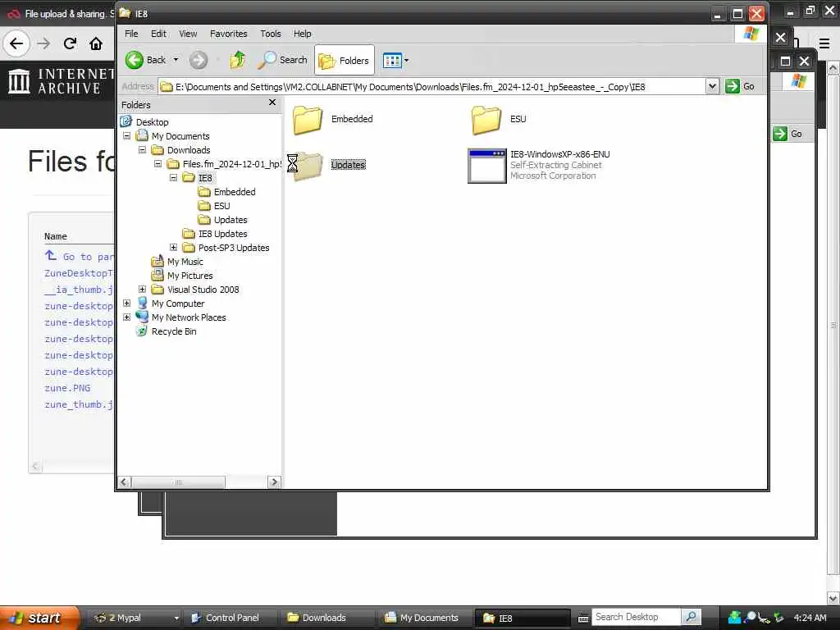This screenshot has height=630, width=840.
Task: Click the desktop search magnifier button
Action: [691, 617]
